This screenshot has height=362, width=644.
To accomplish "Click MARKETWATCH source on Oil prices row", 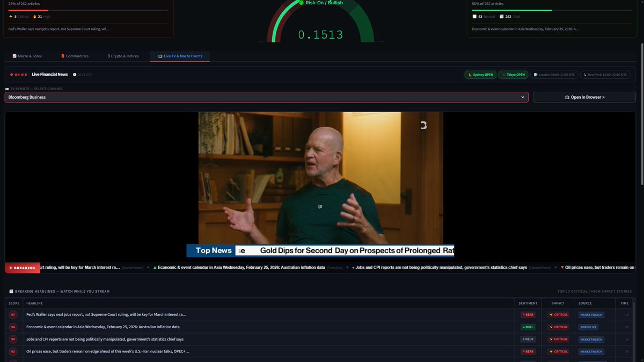I will 591,351.
